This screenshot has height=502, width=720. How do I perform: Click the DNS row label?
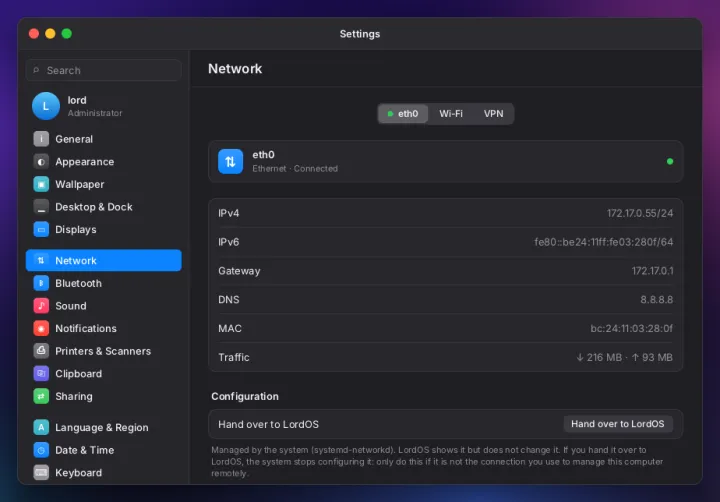point(229,299)
